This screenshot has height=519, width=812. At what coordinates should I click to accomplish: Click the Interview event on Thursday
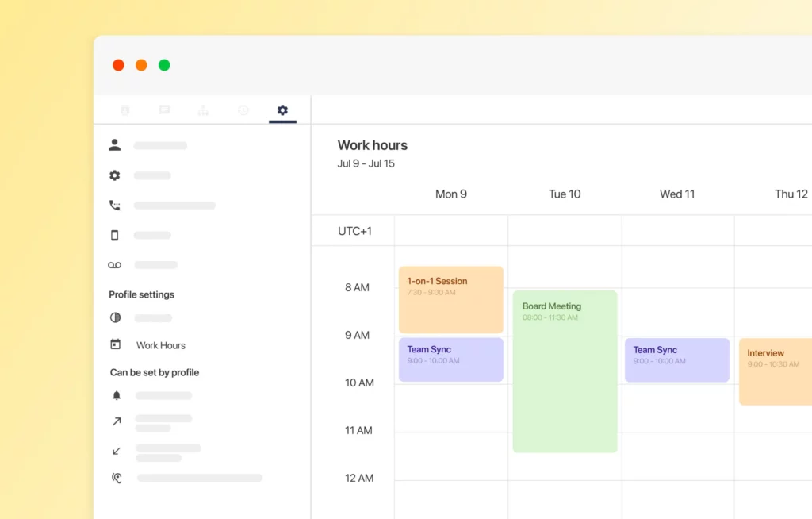pyautogui.click(x=775, y=371)
